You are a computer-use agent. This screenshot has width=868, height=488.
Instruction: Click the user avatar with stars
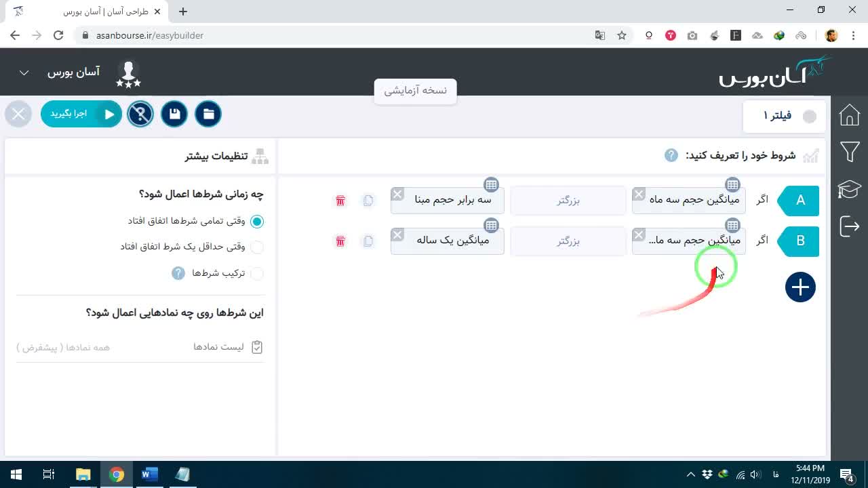point(128,74)
